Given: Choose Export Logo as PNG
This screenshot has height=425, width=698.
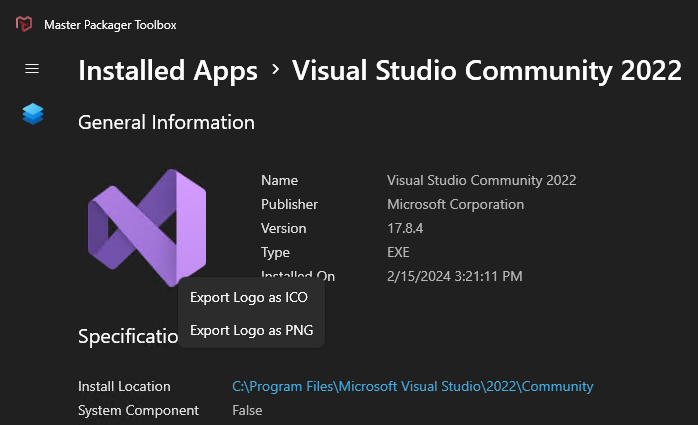Looking at the screenshot, I should pyautogui.click(x=252, y=330).
